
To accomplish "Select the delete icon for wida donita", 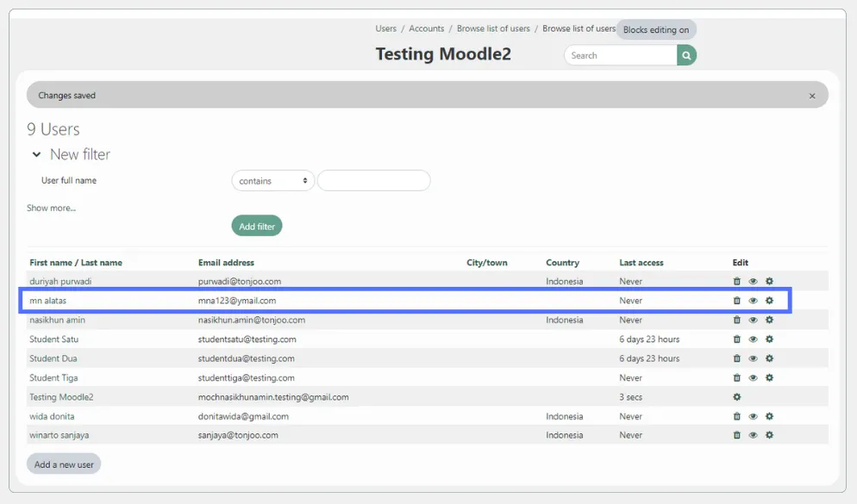I will coord(736,416).
